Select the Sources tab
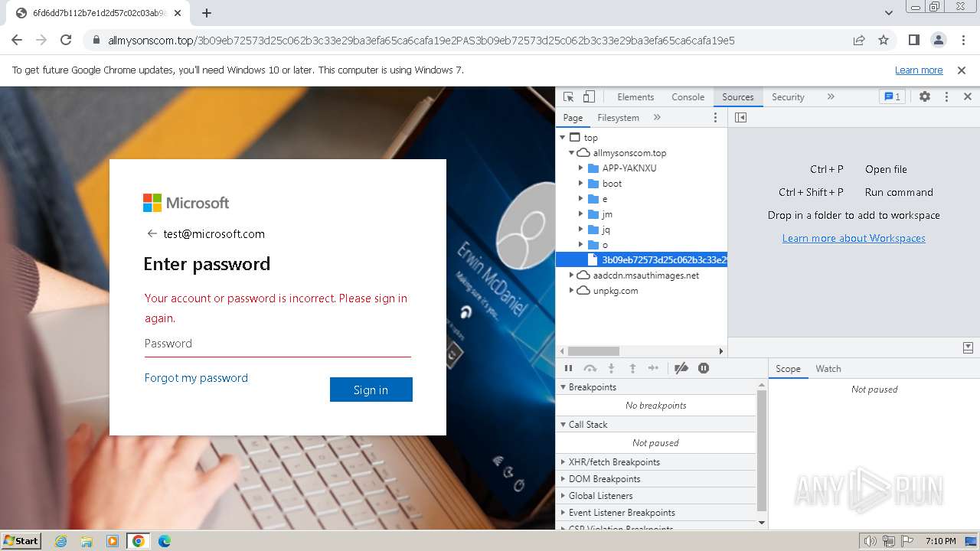Image resolution: width=980 pixels, height=551 pixels. point(738,97)
